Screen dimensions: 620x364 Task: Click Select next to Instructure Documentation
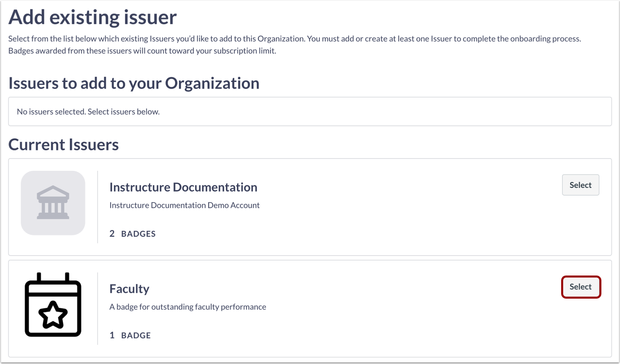(x=580, y=185)
